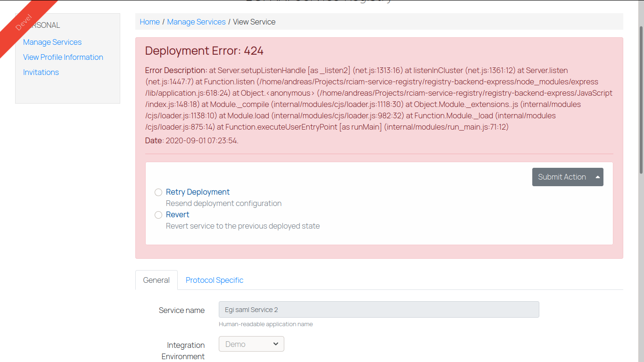Click the Error Description label
The height and width of the screenshot is (362, 644).
point(176,70)
